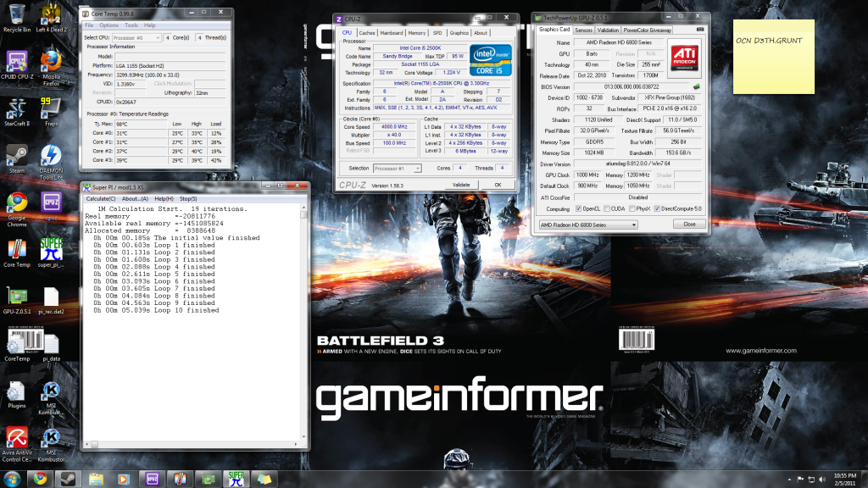
Task: Launch the Google Chrome desktop shortcut
Action: click(17, 209)
